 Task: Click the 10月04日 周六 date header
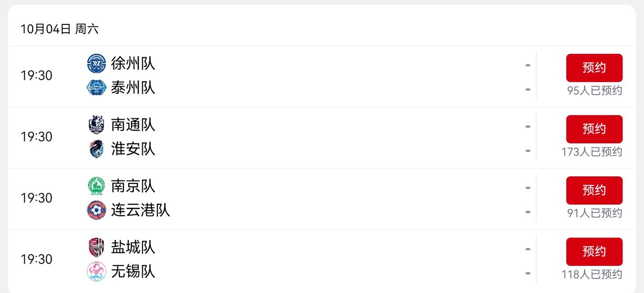pos(60,29)
